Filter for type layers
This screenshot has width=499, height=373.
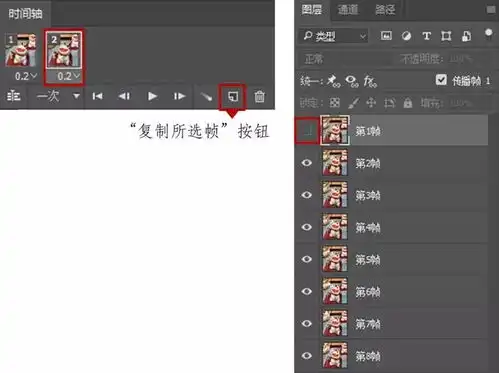[426, 36]
